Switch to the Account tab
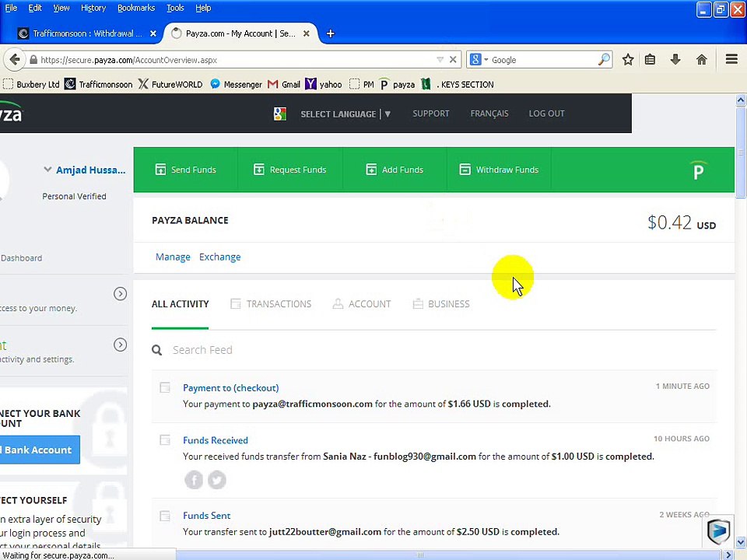Image resolution: width=747 pixels, height=560 pixels. (362, 304)
